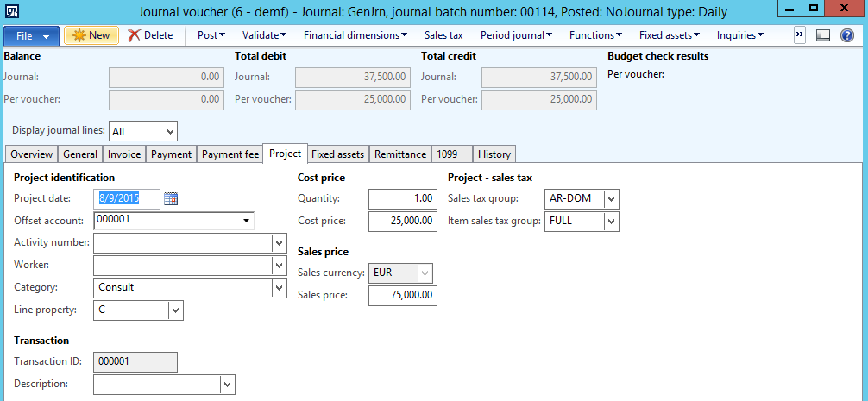Switch to the Fixed assets tab
Screen dimensions: 868x401
[338, 154]
